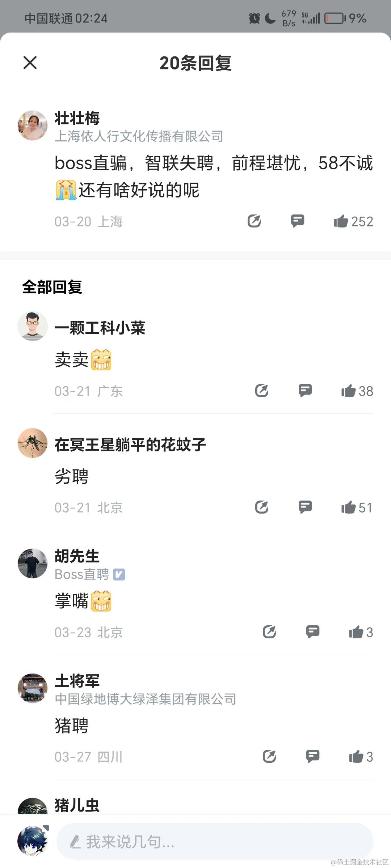391x868 pixels.
Task: Like 土将军's 猪聘 reply
Action: tap(361, 756)
